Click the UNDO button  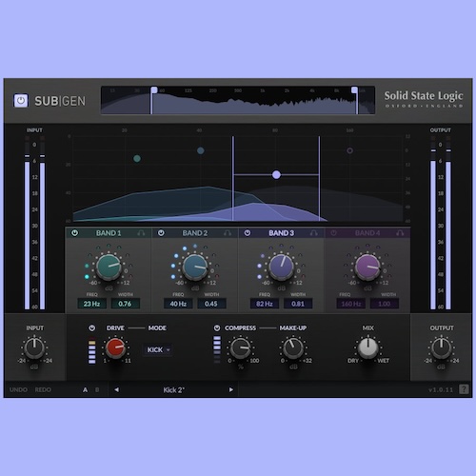pyautogui.click(x=18, y=389)
